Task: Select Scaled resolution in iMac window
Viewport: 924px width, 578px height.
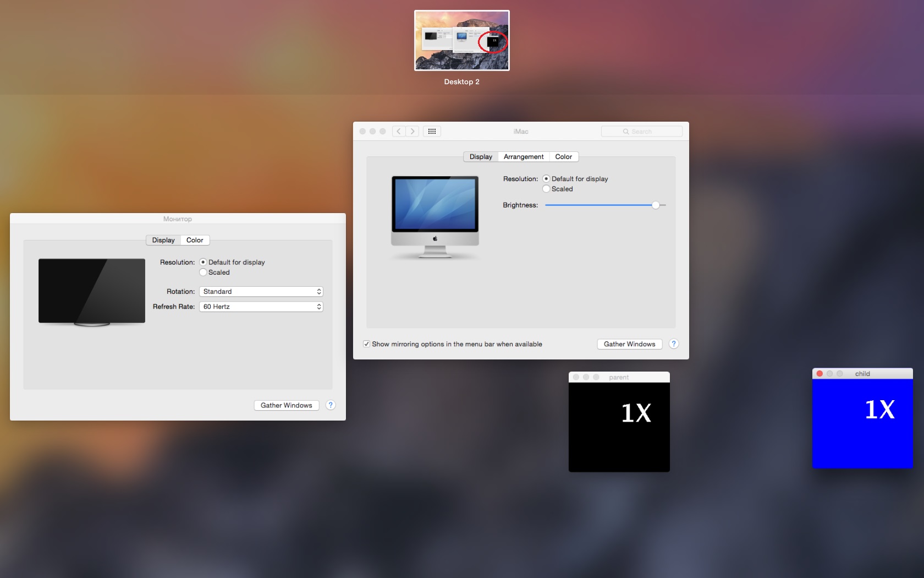Action: pyautogui.click(x=546, y=189)
